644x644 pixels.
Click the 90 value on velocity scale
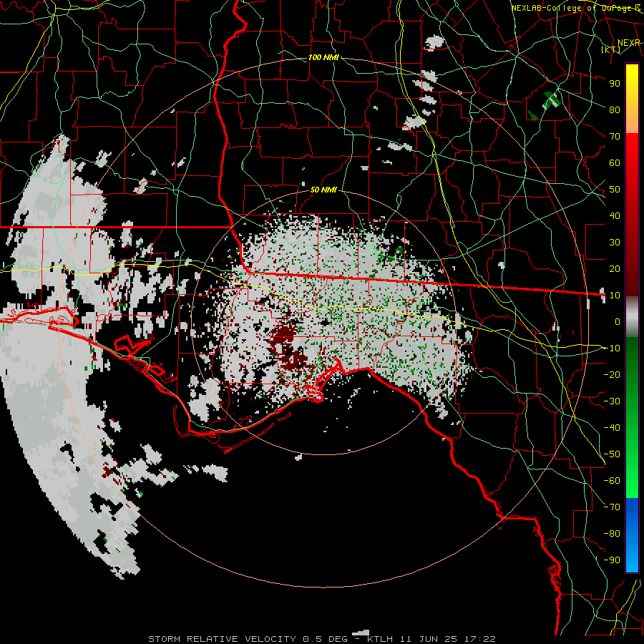615,84
